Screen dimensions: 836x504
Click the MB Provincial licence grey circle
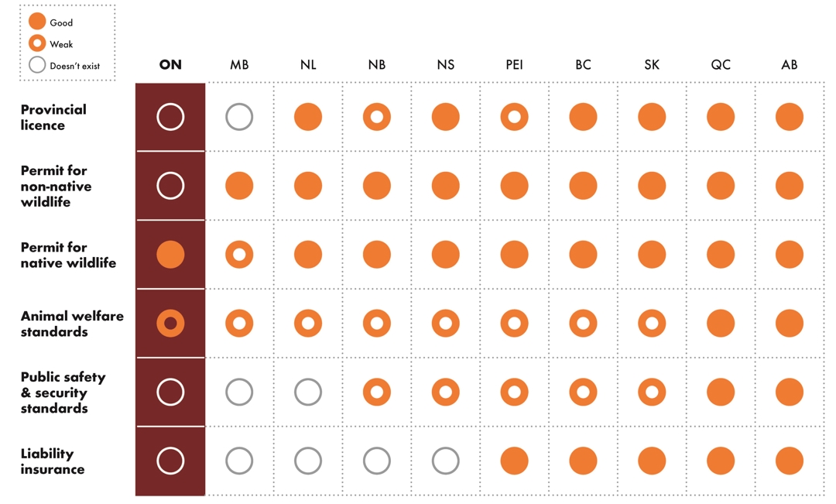pyautogui.click(x=239, y=117)
